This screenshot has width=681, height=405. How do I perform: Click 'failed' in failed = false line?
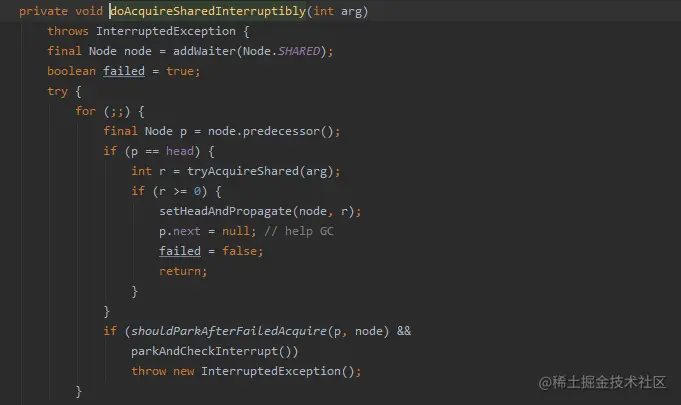coord(180,251)
